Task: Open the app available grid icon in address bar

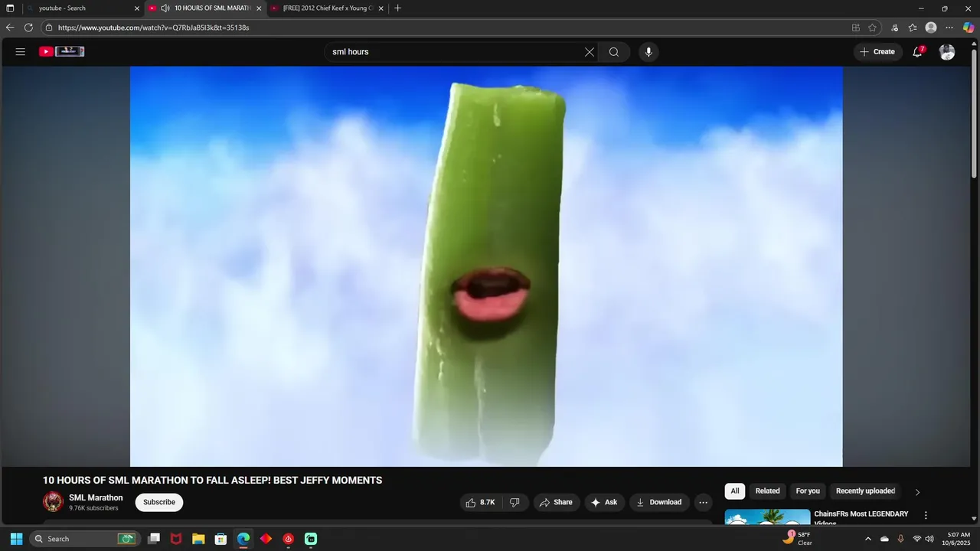Action: [x=856, y=28]
